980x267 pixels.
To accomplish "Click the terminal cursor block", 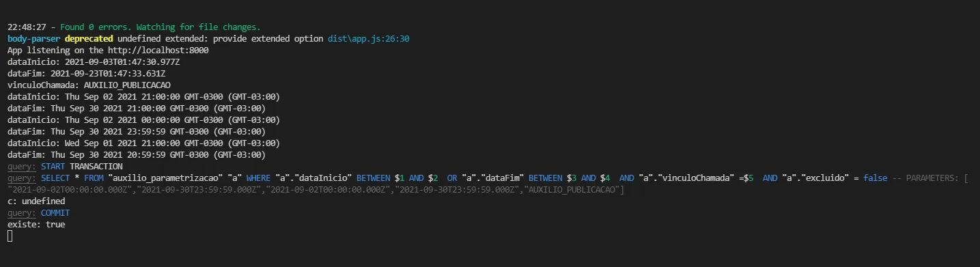I will [10, 236].
